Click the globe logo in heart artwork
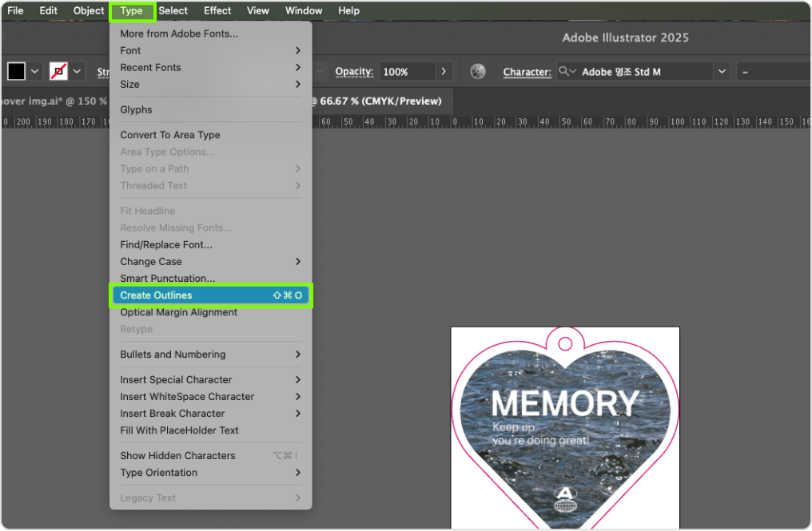This screenshot has width=812, height=531. tap(565, 500)
